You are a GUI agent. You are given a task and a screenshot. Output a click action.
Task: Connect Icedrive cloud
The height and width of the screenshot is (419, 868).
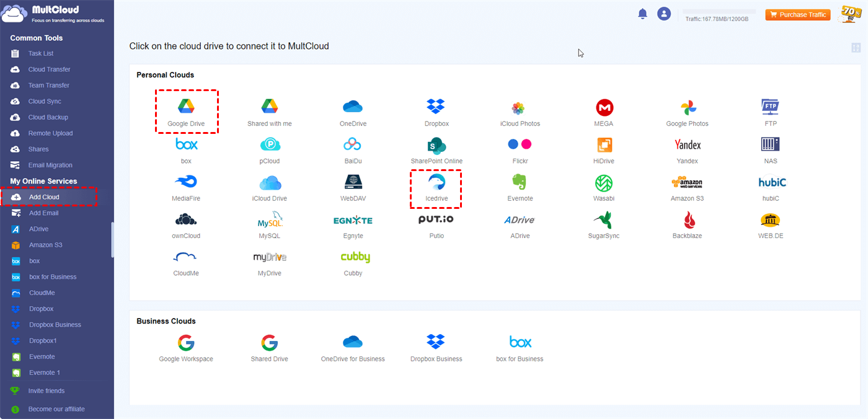pos(436,188)
